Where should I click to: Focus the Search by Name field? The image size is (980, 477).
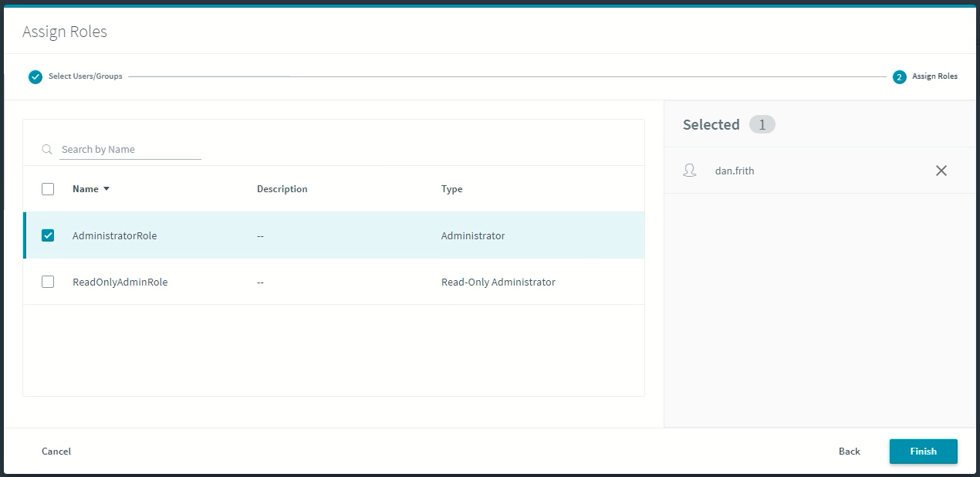click(x=130, y=150)
